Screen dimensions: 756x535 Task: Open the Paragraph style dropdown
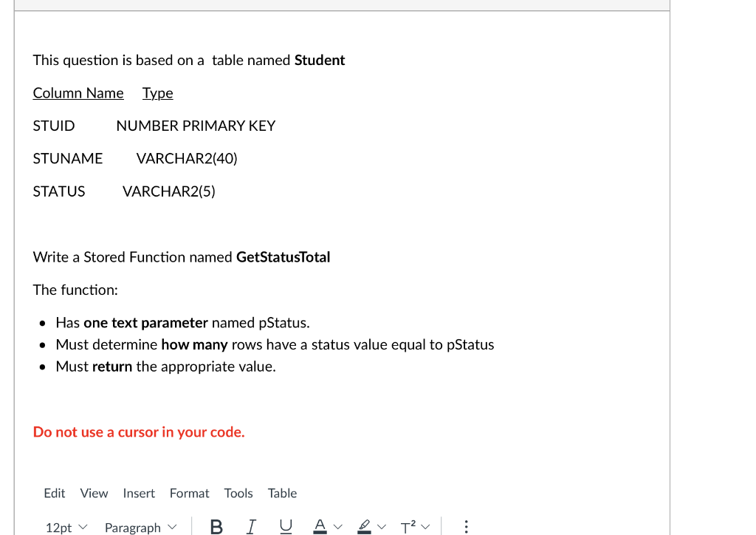140,527
